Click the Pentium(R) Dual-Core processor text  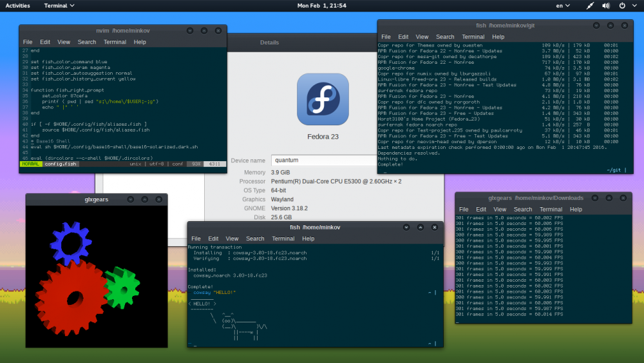[x=336, y=181]
